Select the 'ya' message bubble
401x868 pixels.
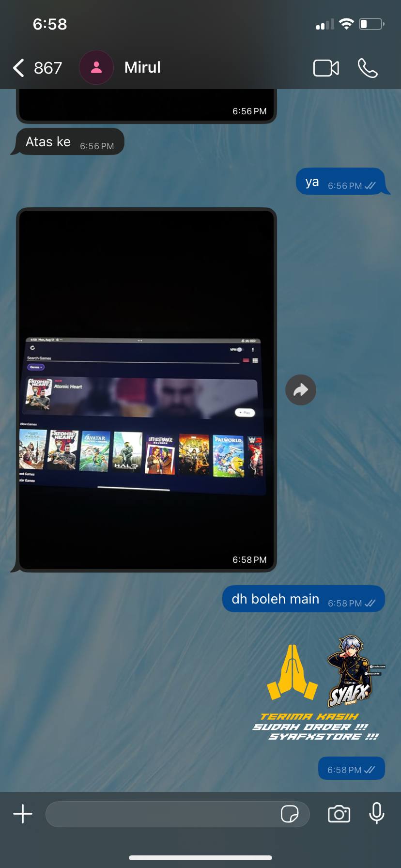tap(343, 182)
